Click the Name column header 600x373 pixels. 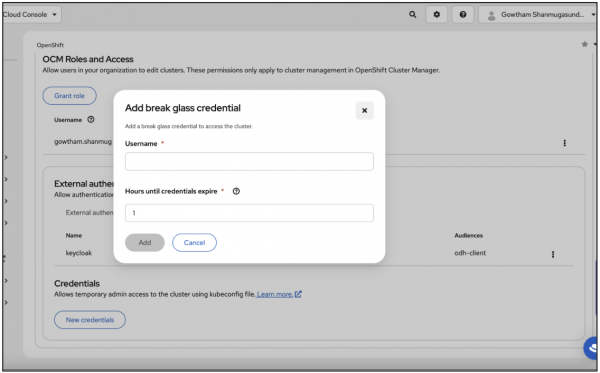[x=74, y=235]
